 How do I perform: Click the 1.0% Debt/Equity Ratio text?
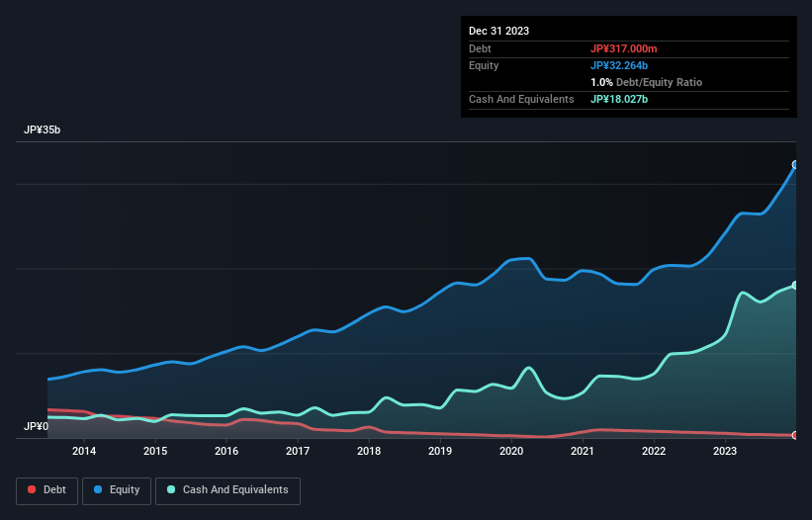click(646, 82)
